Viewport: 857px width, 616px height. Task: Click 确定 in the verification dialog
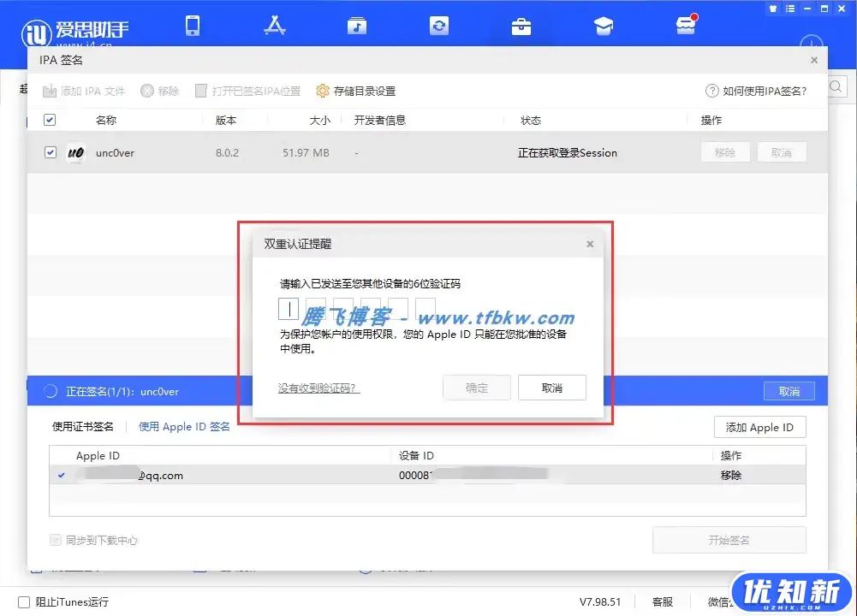[477, 388]
